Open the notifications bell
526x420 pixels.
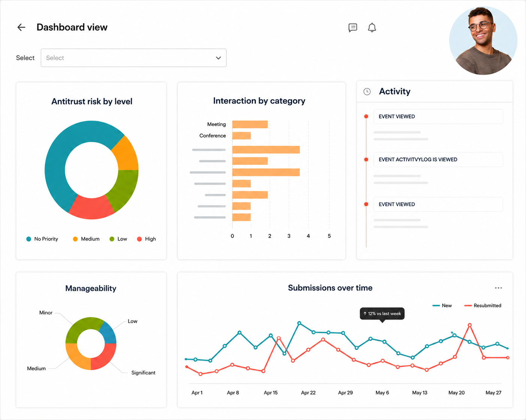pos(372,28)
